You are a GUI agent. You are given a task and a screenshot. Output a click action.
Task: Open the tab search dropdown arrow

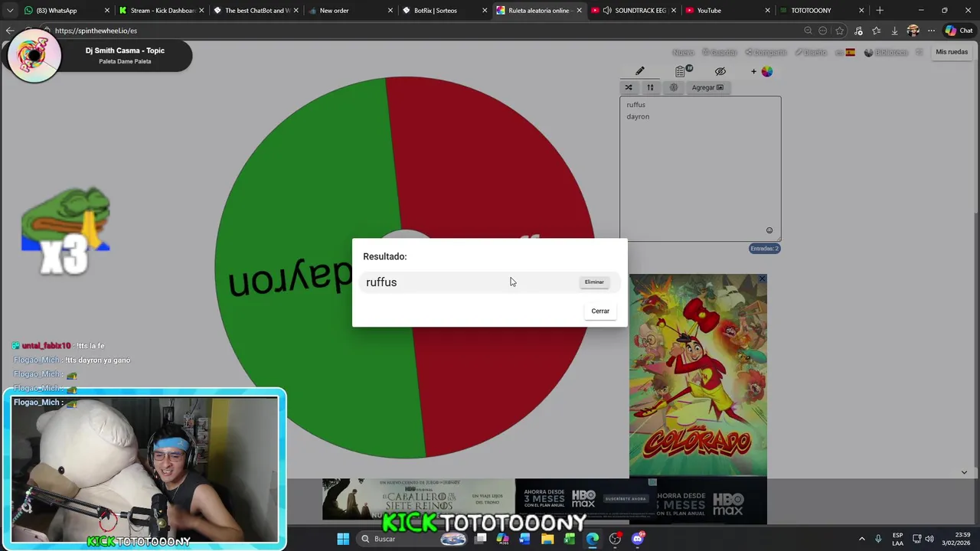point(9,11)
